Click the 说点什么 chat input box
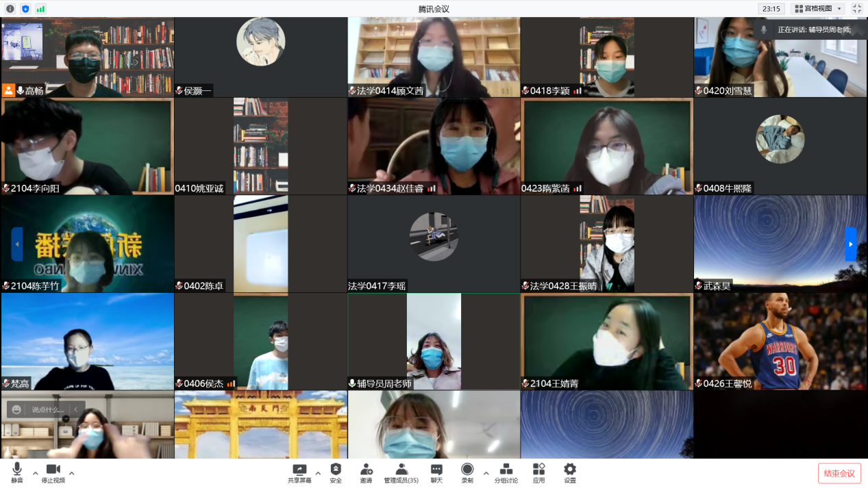The width and height of the screenshot is (868, 488). [48, 409]
